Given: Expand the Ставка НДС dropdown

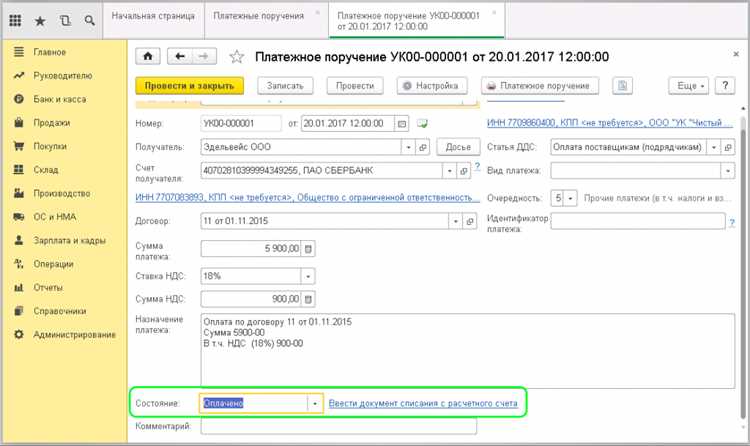Looking at the screenshot, I should (x=308, y=276).
